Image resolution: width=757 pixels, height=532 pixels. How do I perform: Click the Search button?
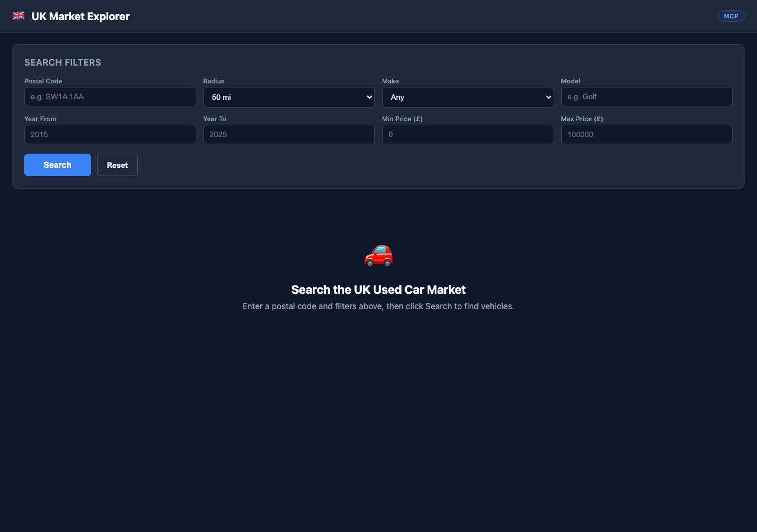point(57,165)
